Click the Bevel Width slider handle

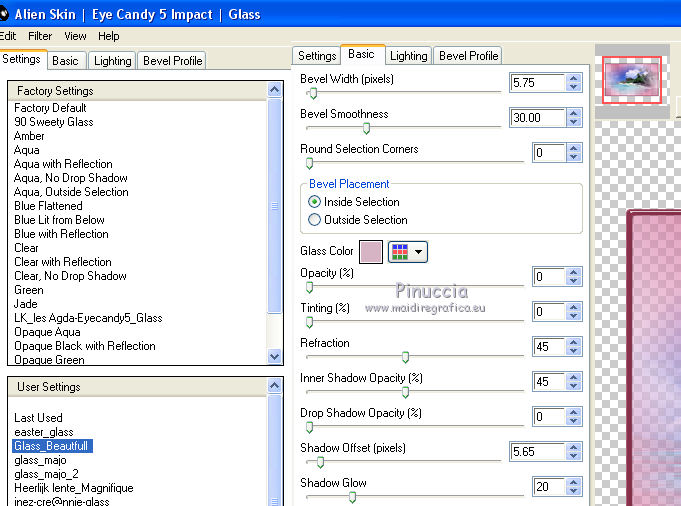point(313,93)
